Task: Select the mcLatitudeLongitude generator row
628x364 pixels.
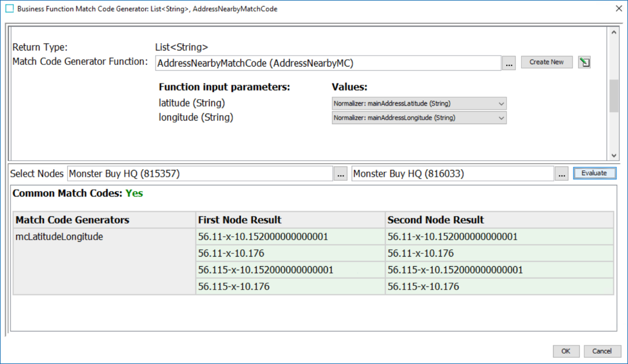Action: [59, 236]
